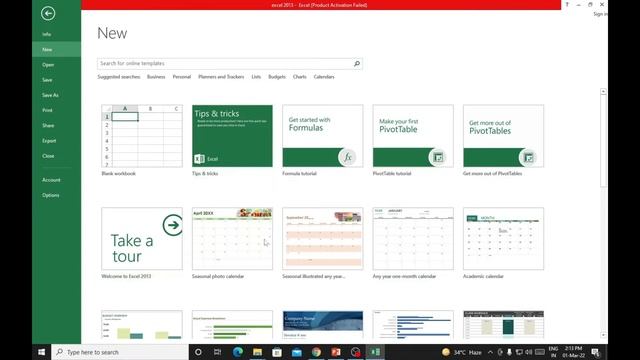Pick Planners and Trackers suggested search
Image resolution: width=640 pixels, height=360 pixels.
point(221,77)
